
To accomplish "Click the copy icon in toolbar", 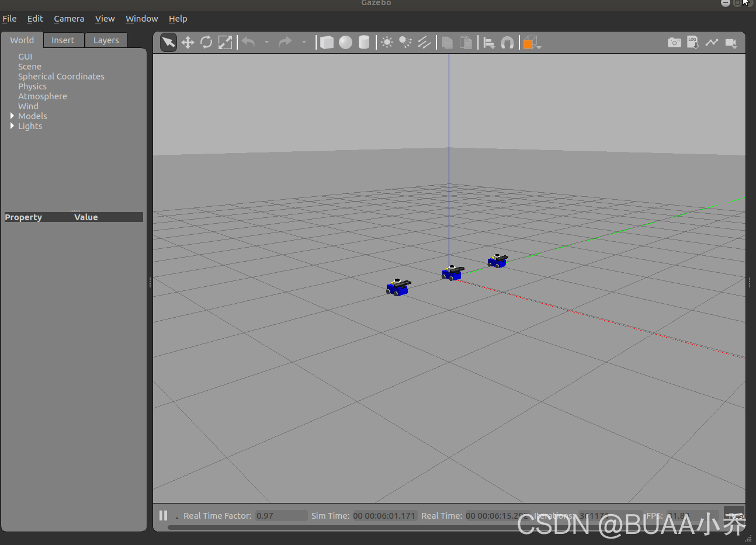I will point(448,42).
